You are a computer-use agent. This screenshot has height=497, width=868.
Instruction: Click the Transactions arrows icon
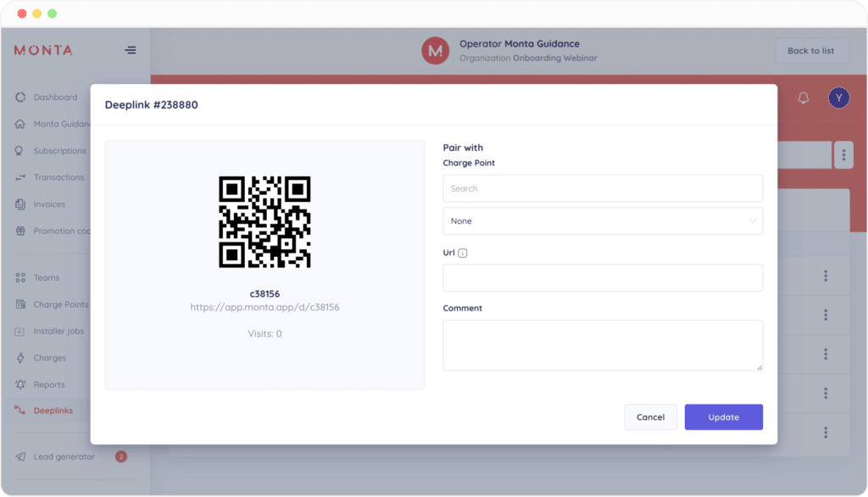[20, 177]
